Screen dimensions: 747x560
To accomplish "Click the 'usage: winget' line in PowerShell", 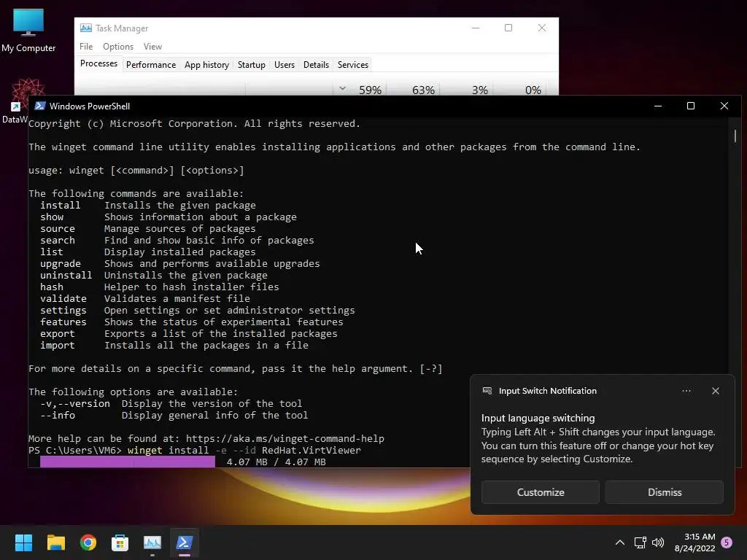I will (136, 170).
